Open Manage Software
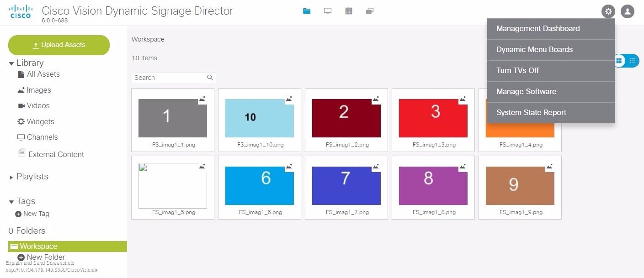644x278 pixels. 551,92
